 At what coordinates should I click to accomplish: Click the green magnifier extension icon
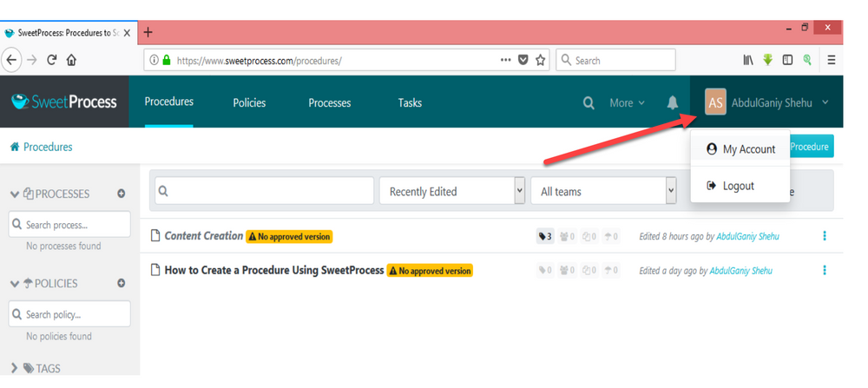click(807, 60)
